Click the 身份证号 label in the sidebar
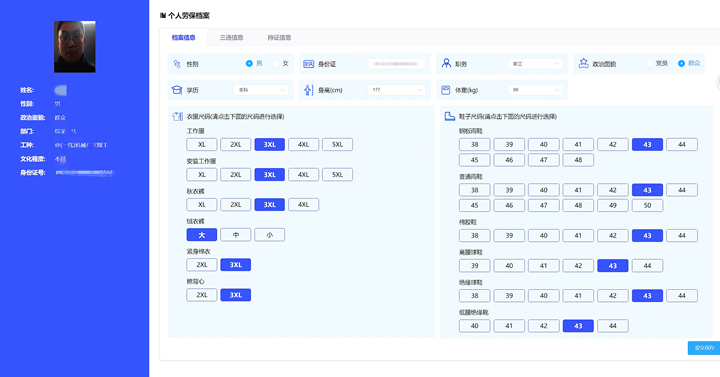 (33, 173)
